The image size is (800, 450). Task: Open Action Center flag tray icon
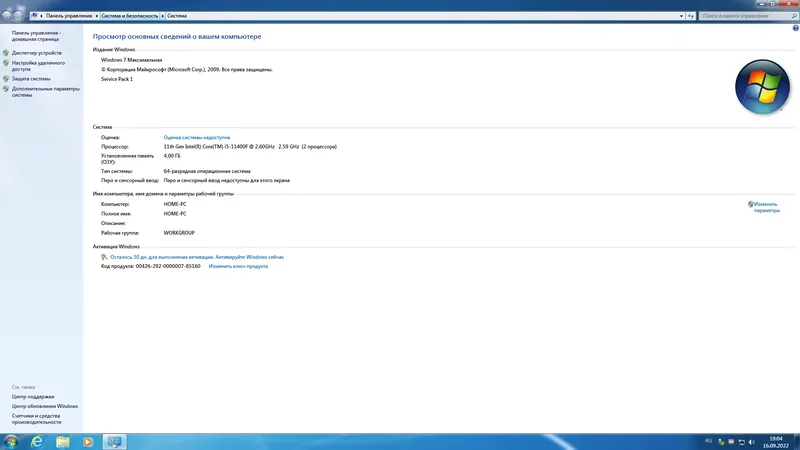731,442
